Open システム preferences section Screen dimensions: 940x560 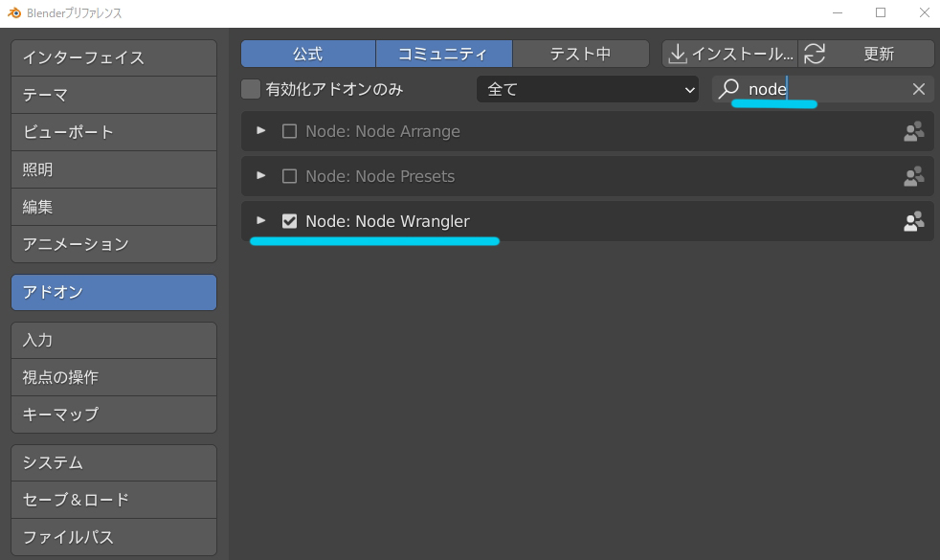(x=114, y=463)
